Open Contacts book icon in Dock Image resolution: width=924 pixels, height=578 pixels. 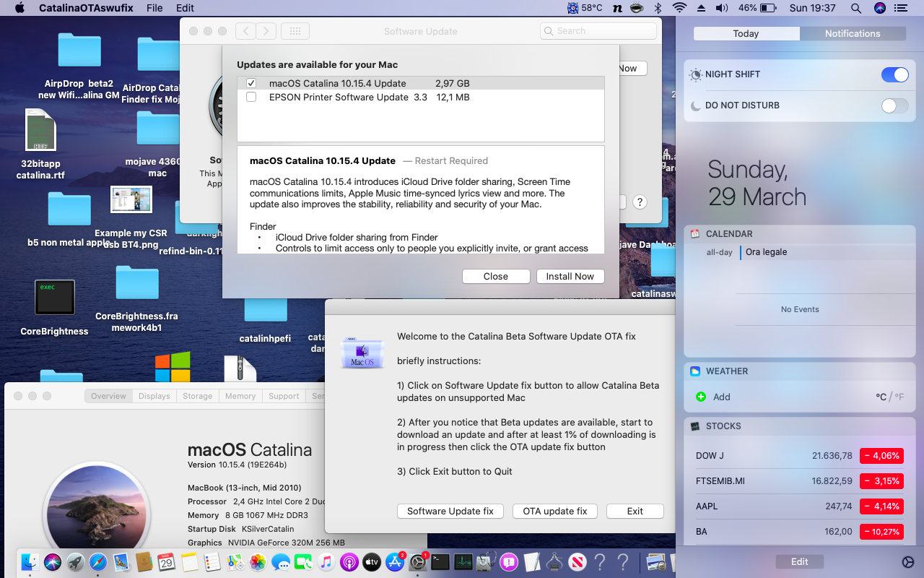[144, 561]
